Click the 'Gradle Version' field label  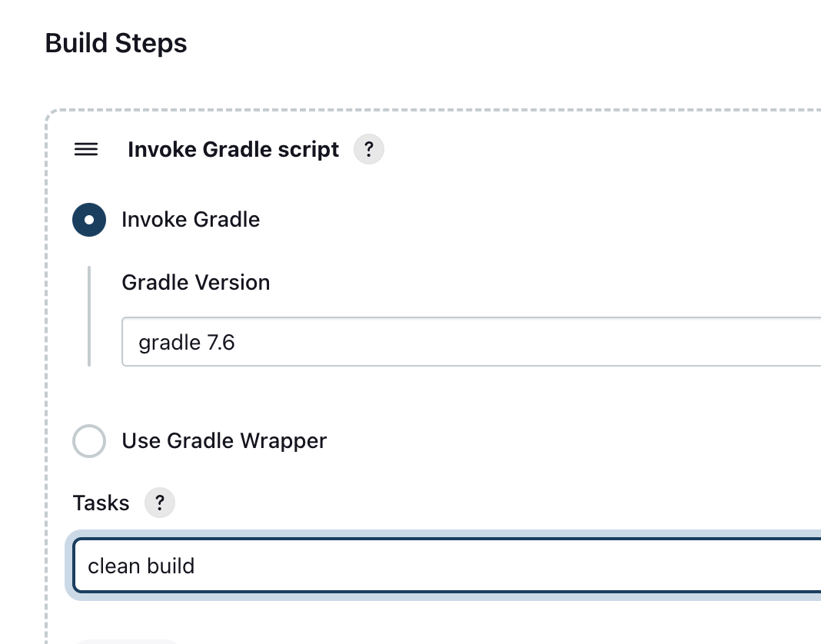click(196, 283)
